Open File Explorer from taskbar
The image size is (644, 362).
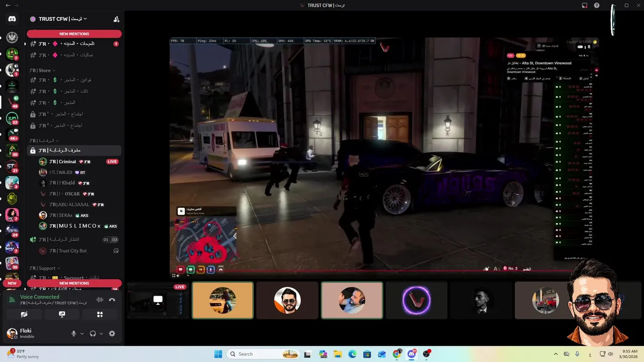pos(338,354)
